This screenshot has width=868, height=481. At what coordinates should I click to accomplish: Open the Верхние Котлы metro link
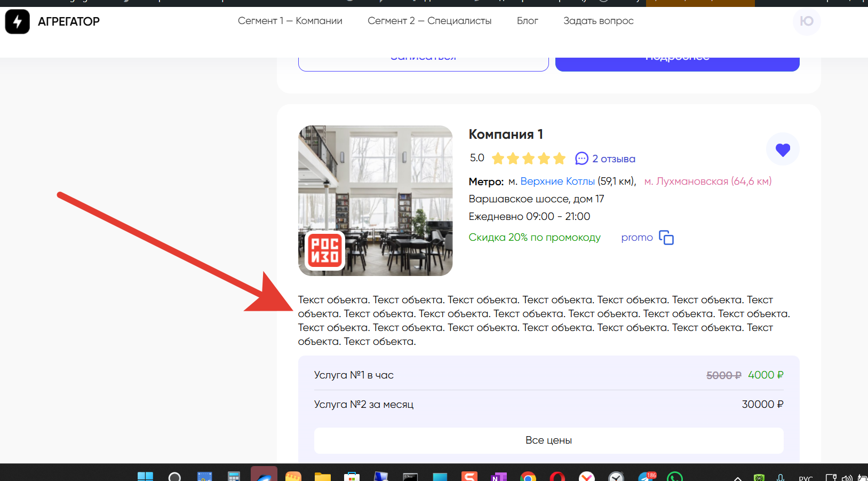[x=557, y=182]
